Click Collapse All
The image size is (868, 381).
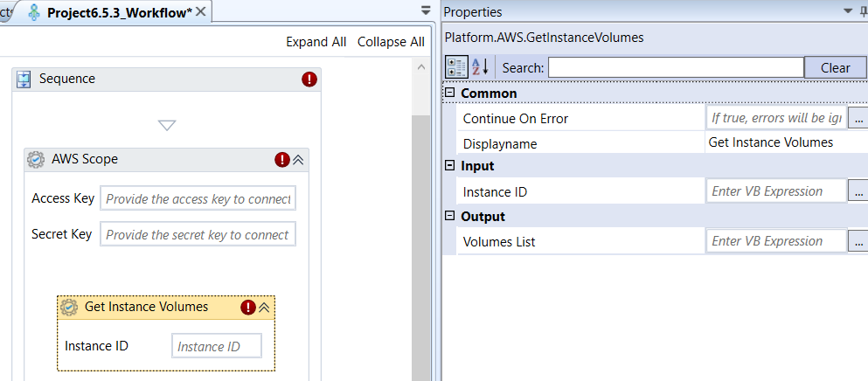point(391,42)
